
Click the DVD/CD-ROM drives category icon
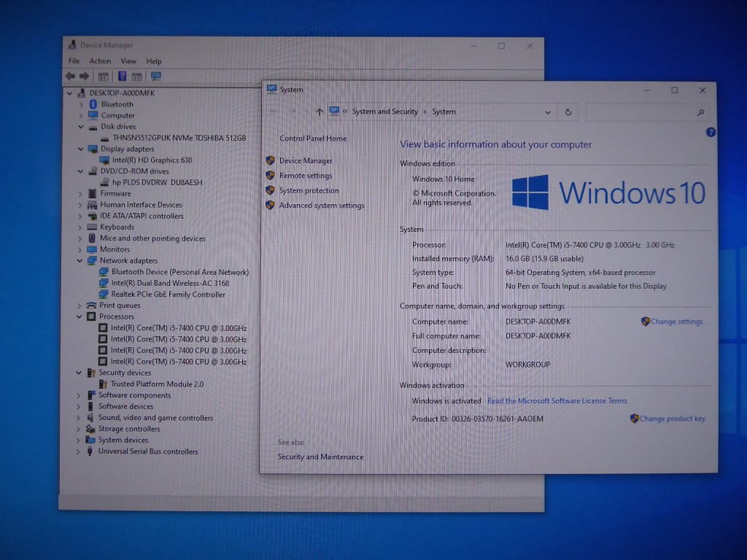click(93, 171)
